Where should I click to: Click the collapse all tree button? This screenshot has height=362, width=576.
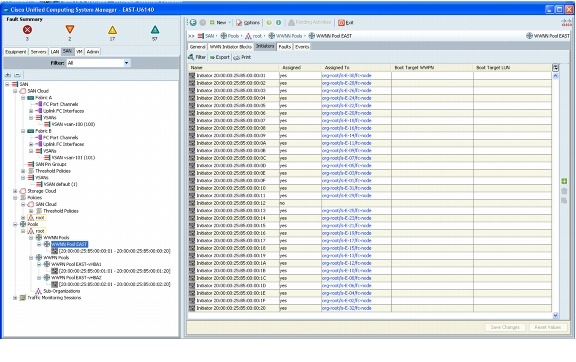coord(17,75)
